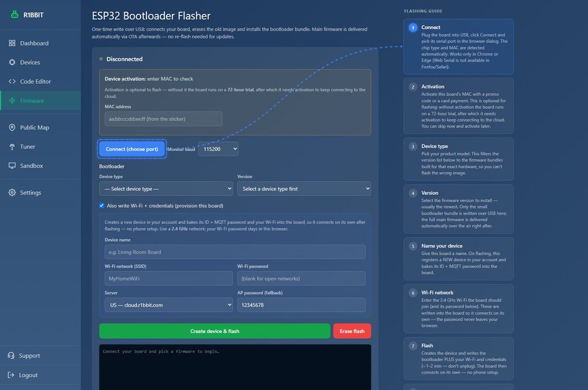Select the Wi-Fi network guide step

pyautogui.click(x=458, y=309)
